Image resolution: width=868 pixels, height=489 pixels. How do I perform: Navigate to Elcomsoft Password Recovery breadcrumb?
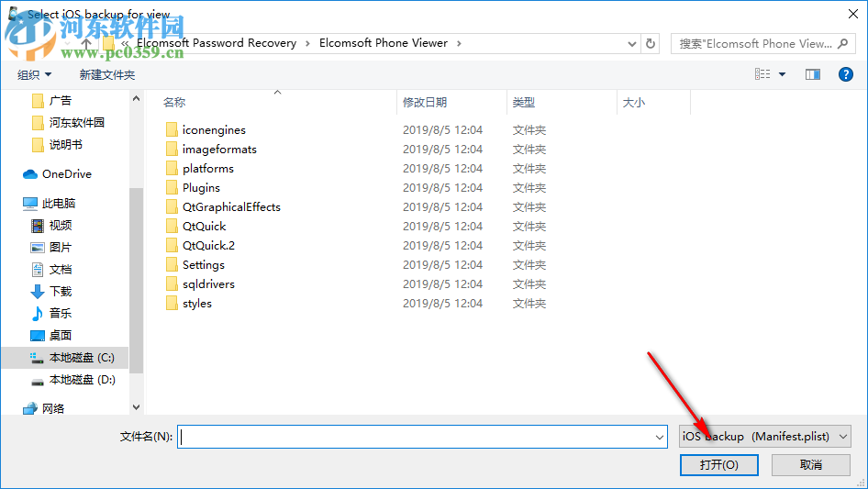[x=217, y=43]
